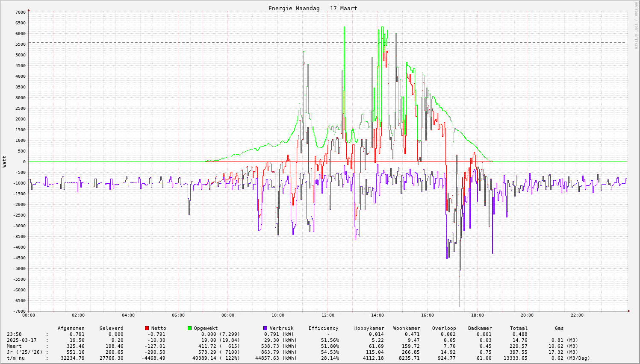Click the purple Verbruik legend swatch

point(265,328)
